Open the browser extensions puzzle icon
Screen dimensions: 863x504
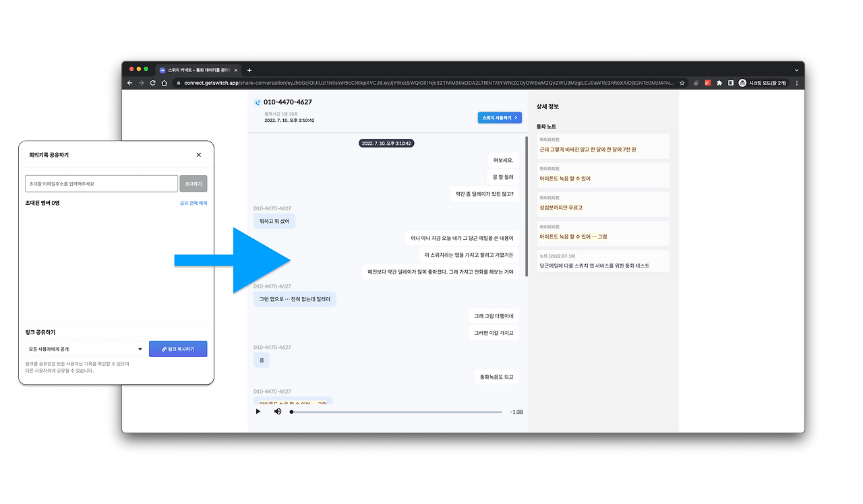719,83
